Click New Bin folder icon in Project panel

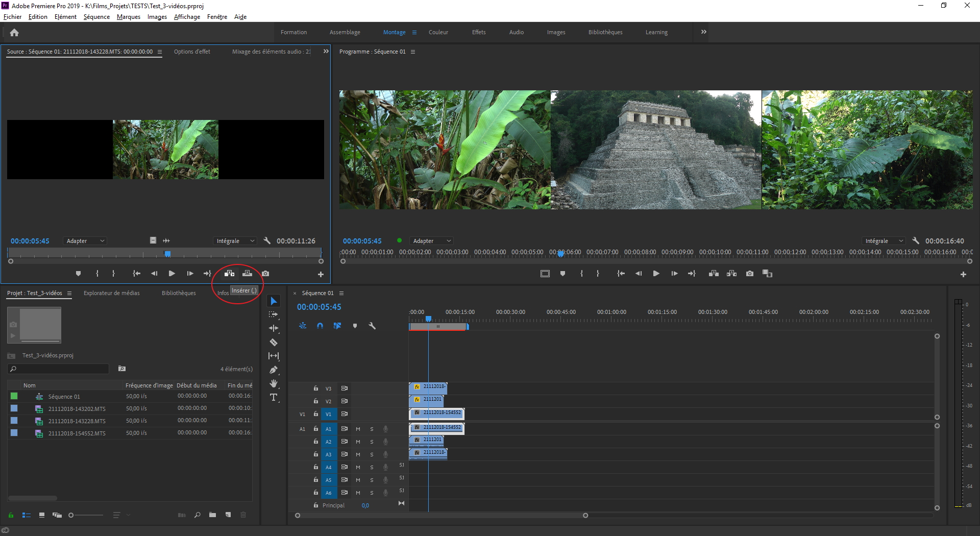pos(212,515)
